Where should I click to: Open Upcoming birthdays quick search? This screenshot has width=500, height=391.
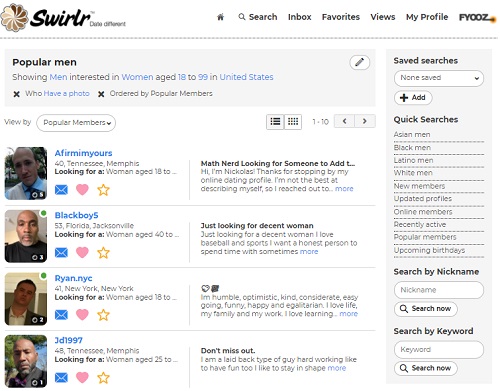coord(429,250)
